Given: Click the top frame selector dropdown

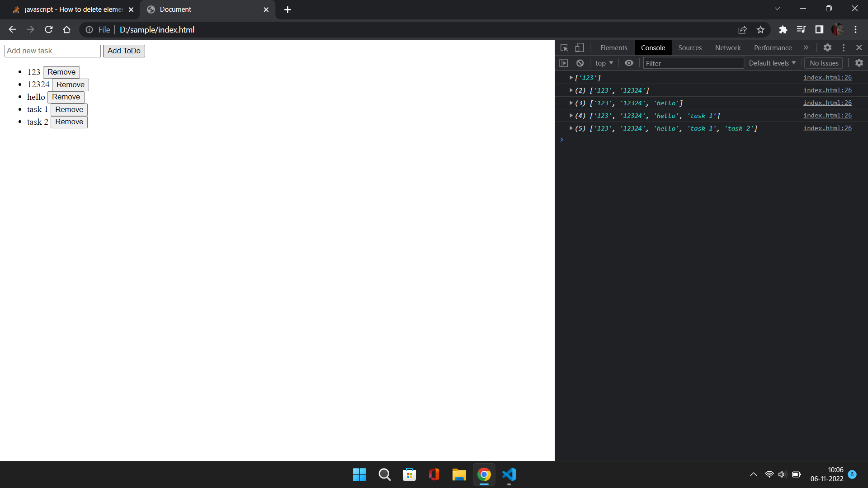Looking at the screenshot, I should (x=604, y=62).
